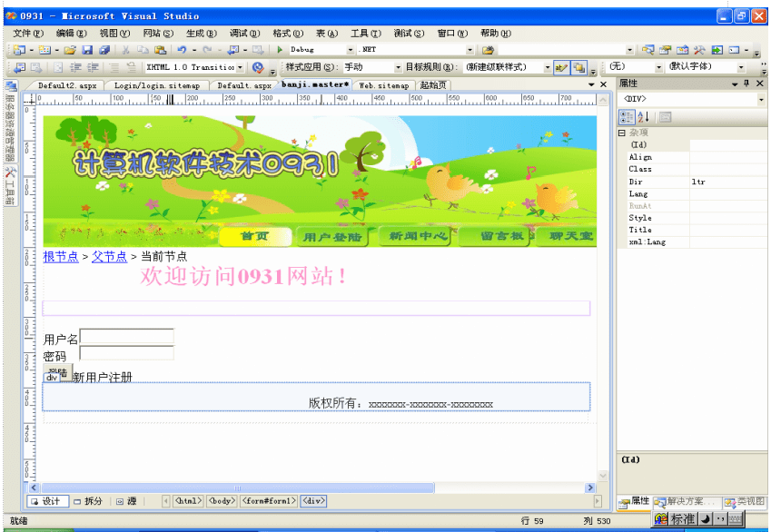The height and width of the screenshot is (532, 771).
Task: Toggle the 'ab' style application mode button
Action: 560,67
